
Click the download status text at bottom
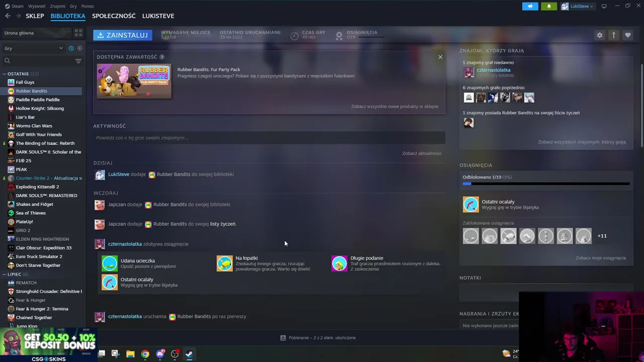[322, 338]
